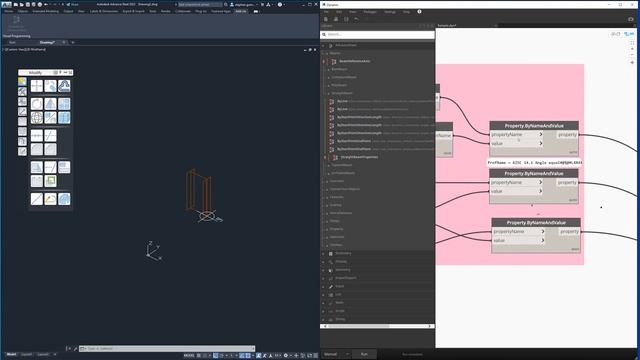This screenshot has width=640, height=360.
Task: Open the Edit menu in Dynamo
Action: tap(339, 12)
